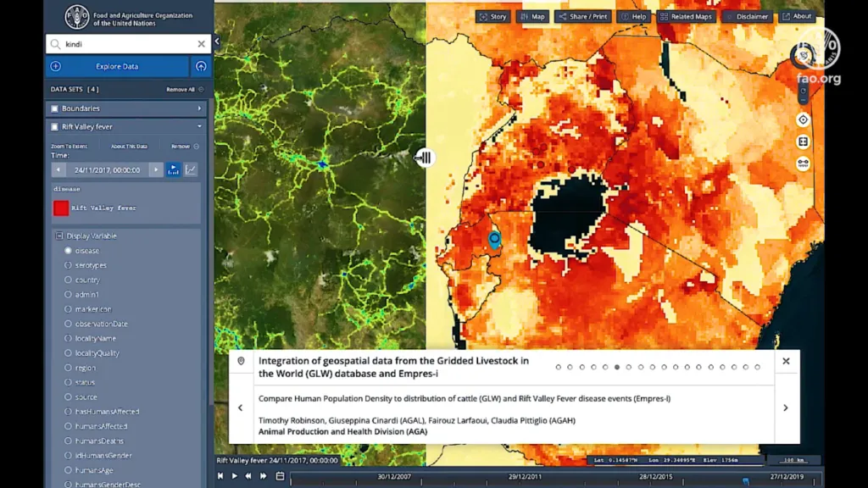Screen dimensions: 868x488
Task: Select the 'source' display variable
Action: tap(68, 396)
